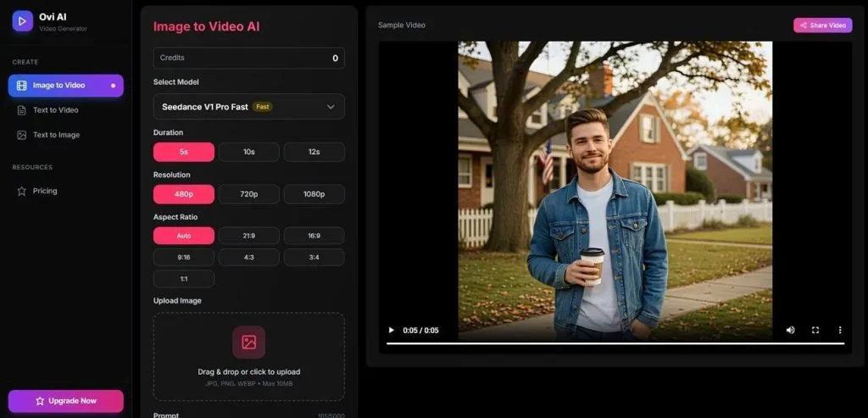Viewport: 868px width, 418px height.
Task: Click the Ovi AI play logo icon
Action: [23, 21]
